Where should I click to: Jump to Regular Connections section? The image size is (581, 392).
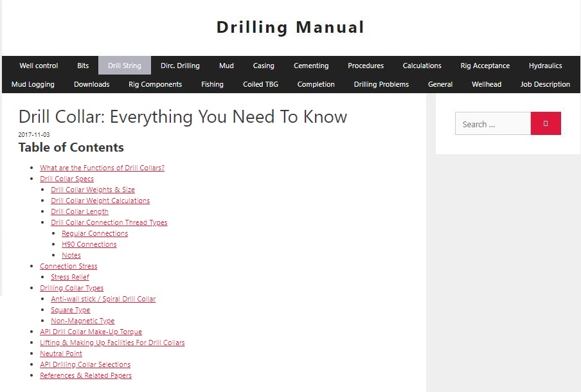(x=95, y=233)
